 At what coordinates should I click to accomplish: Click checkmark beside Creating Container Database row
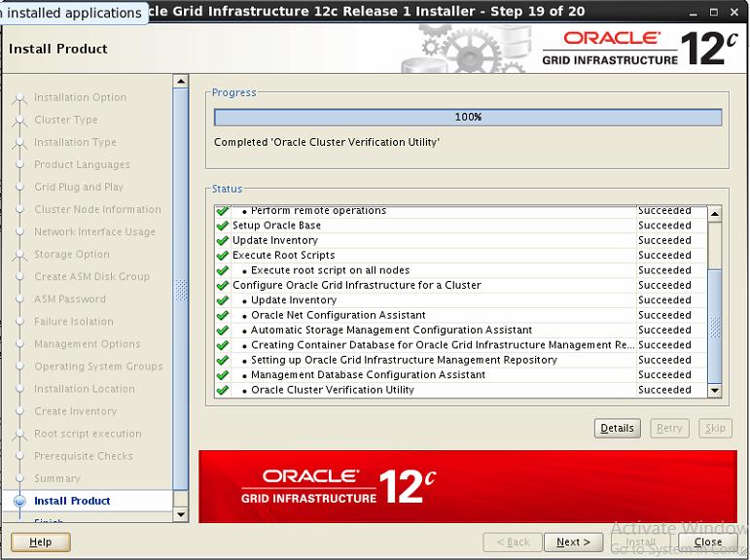(x=223, y=345)
